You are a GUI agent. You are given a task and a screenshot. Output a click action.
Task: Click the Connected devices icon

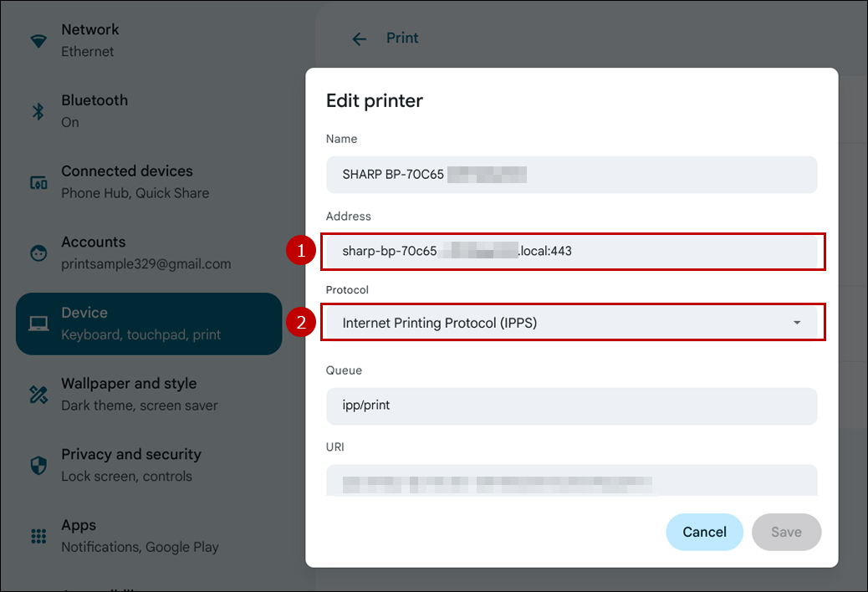38,182
